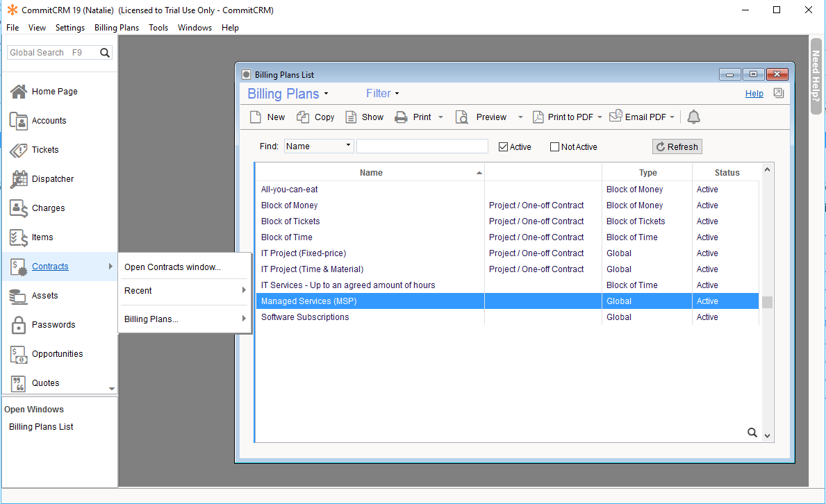This screenshot has width=826, height=504.
Task: Uncheck the Active checkbox
Action: coord(504,146)
